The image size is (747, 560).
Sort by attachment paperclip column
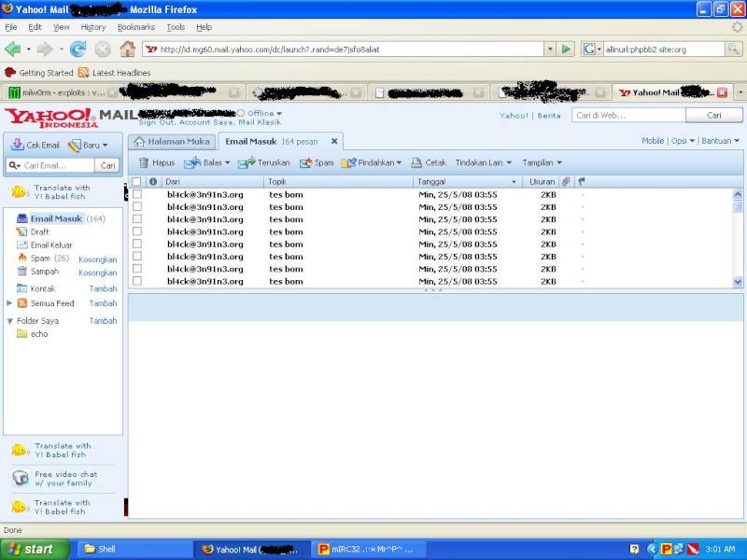point(566,181)
